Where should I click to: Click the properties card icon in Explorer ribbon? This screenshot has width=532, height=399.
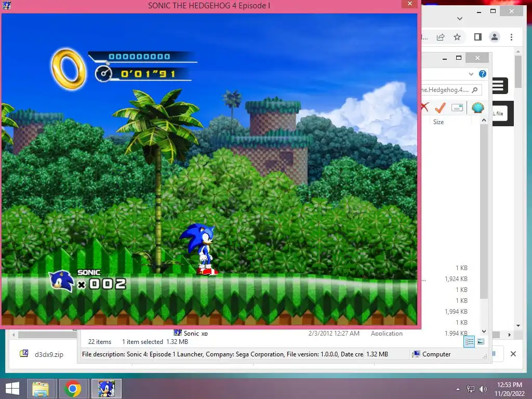(457, 108)
